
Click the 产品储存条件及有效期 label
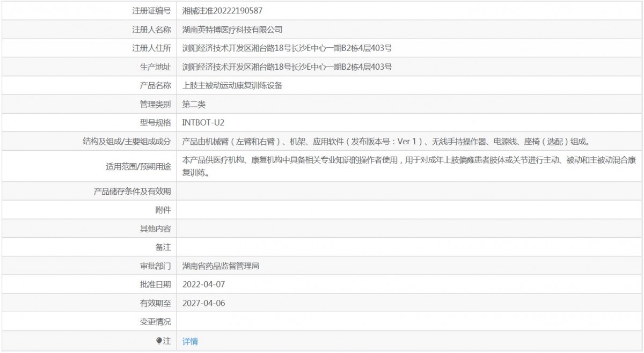coord(132,192)
